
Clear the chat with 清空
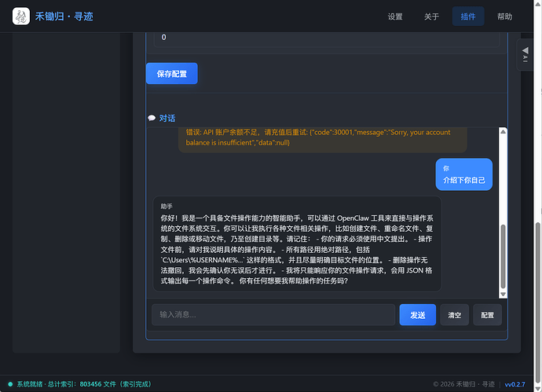tap(454, 315)
